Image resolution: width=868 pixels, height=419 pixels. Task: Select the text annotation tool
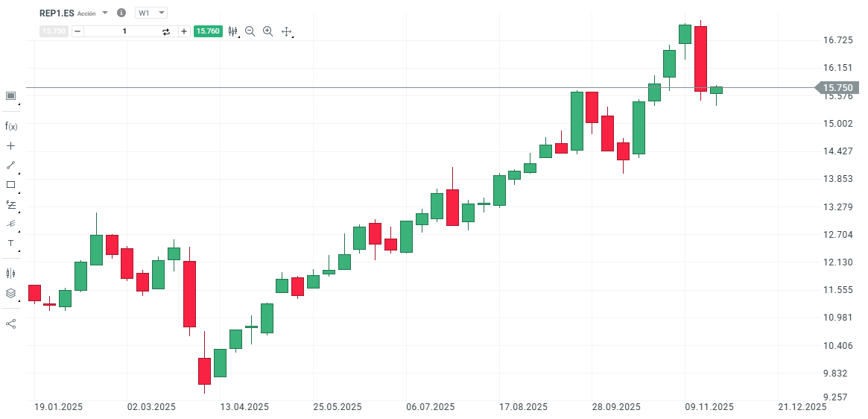pyautogui.click(x=11, y=243)
